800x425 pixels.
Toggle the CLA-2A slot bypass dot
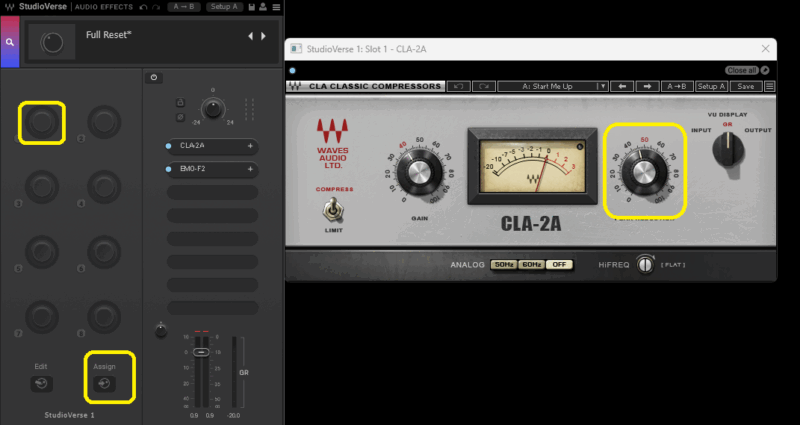point(168,146)
